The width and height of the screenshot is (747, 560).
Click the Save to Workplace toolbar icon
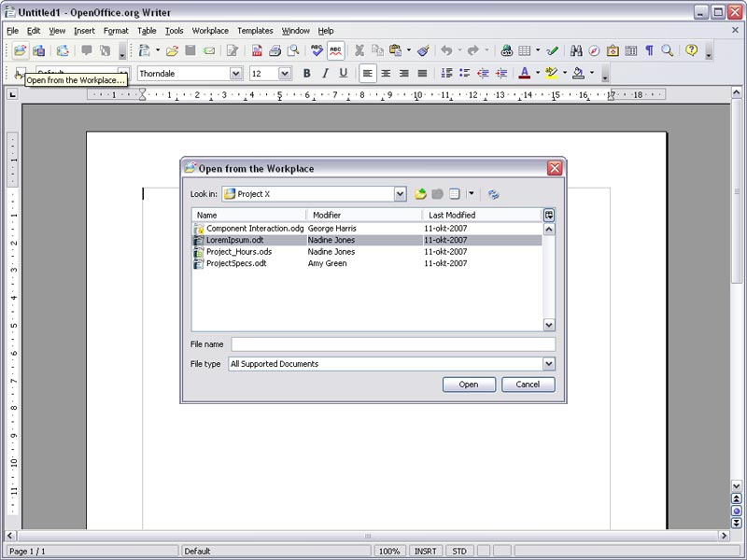tap(39, 50)
